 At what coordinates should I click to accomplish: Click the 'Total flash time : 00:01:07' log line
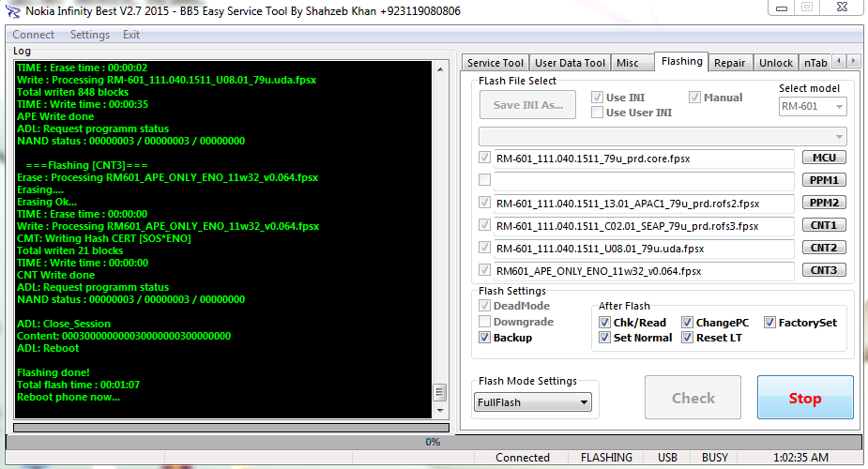(78, 385)
